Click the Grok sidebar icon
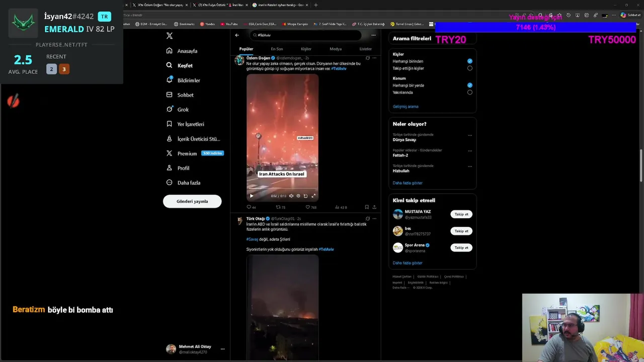 pyautogui.click(x=170, y=109)
